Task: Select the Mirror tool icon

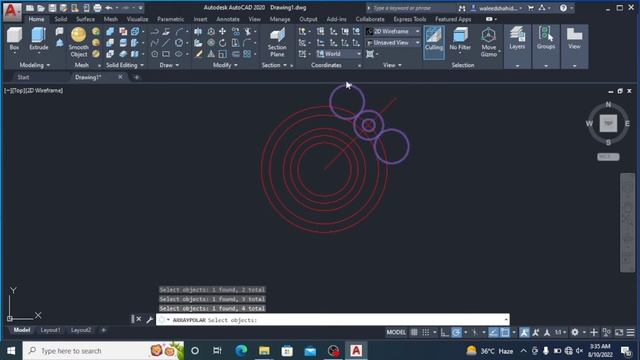Action: click(198, 31)
